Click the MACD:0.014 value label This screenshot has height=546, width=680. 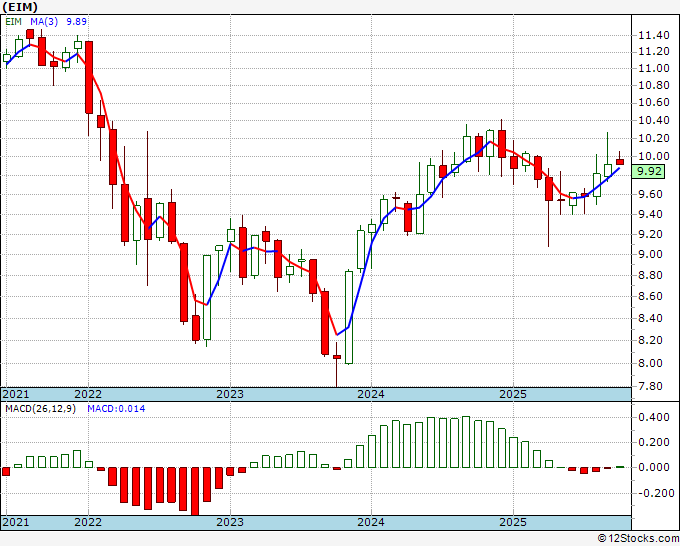click(x=116, y=409)
